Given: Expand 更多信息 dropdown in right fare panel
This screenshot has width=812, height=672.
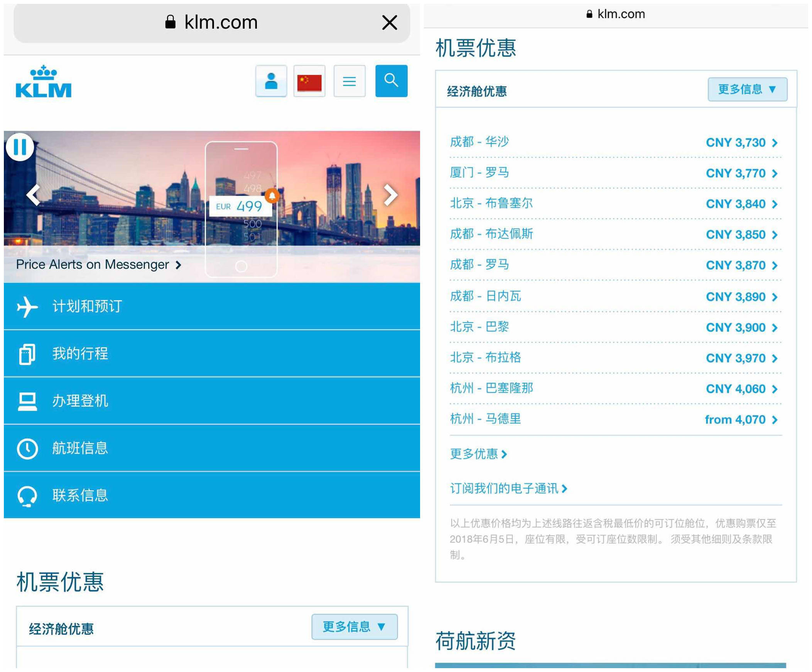Looking at the screenshot, I should click(x=747, y=89).
